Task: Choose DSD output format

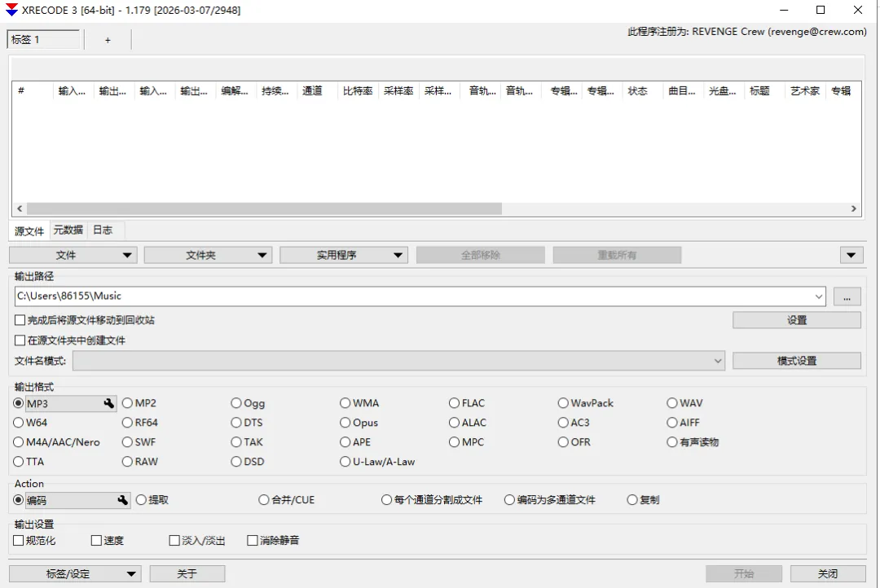Action: (248, 462)
